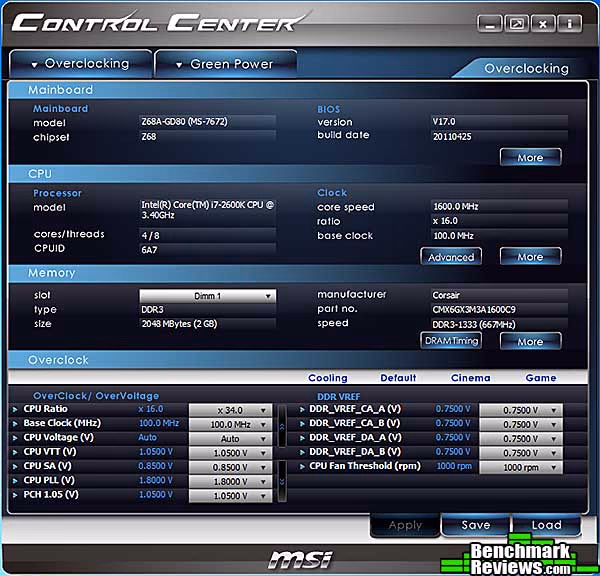
Task: Open DDR_VREF_DA_B voltage dropdown
Action: coord(521,453)
